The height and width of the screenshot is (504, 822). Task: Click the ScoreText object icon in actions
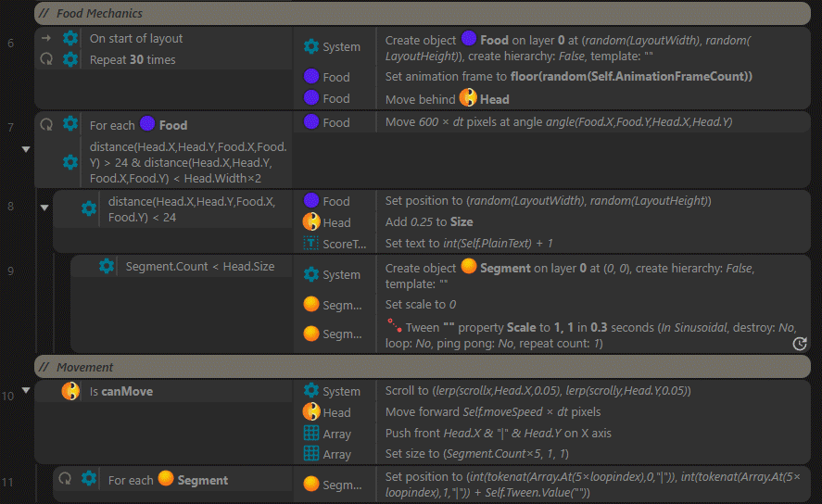(x=311, y=244)
